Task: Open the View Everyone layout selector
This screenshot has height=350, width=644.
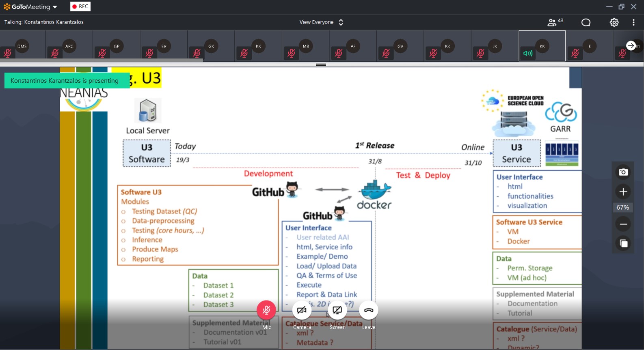Action: coord(321,22)
